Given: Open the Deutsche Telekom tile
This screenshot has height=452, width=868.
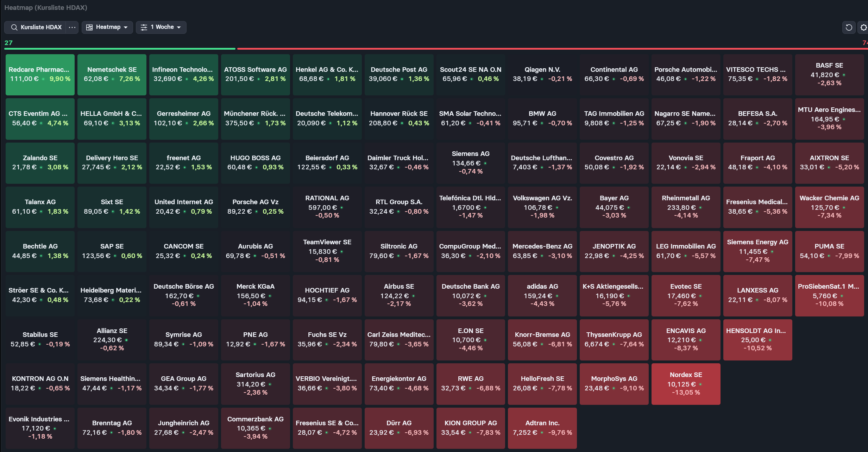Looking at the screenshot, I should coord(327,119).
